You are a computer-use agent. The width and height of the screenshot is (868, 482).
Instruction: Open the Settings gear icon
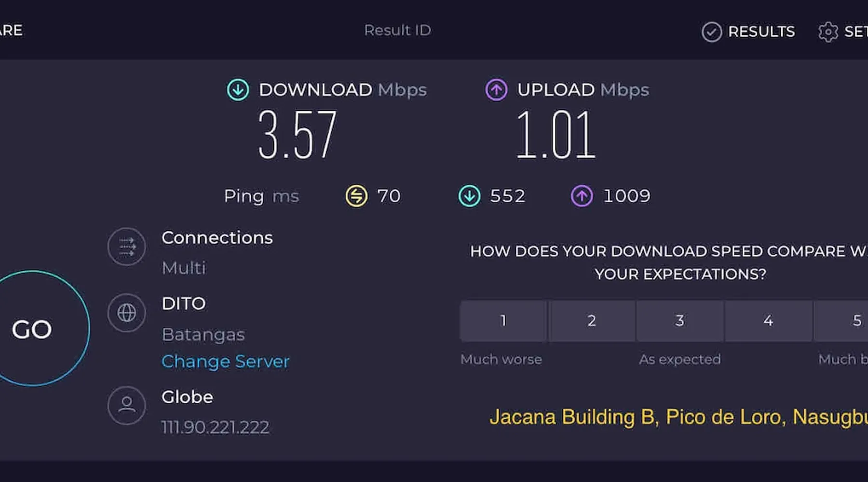tap(828, 32)
